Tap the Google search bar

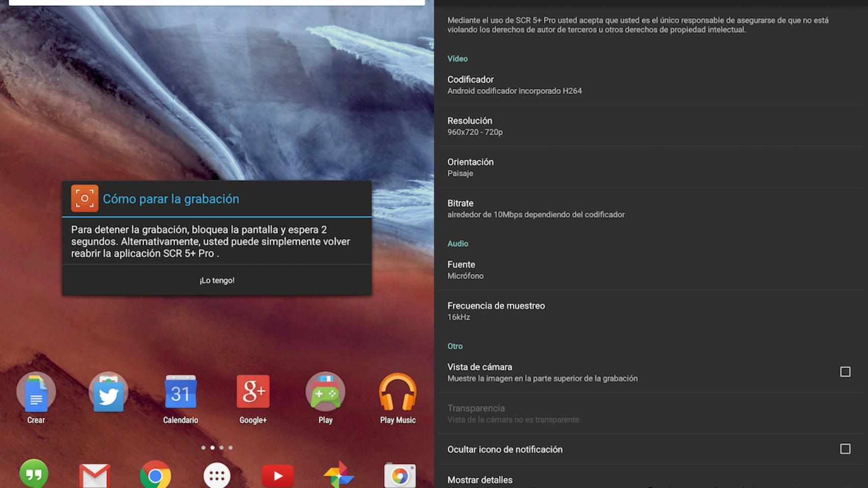click(217, 3)
